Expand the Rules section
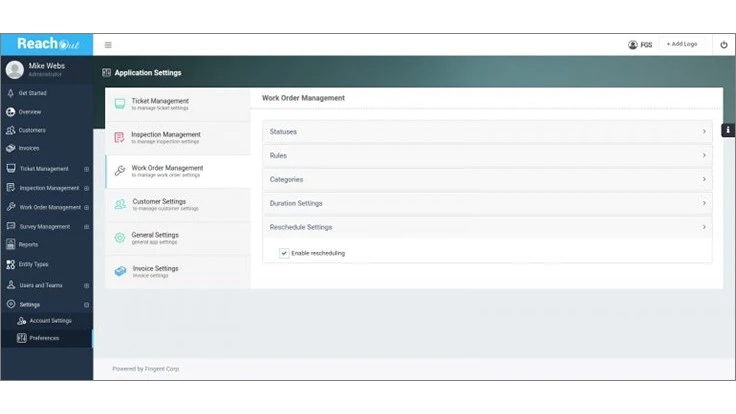The image size is (736, 414). pos(487,156)
